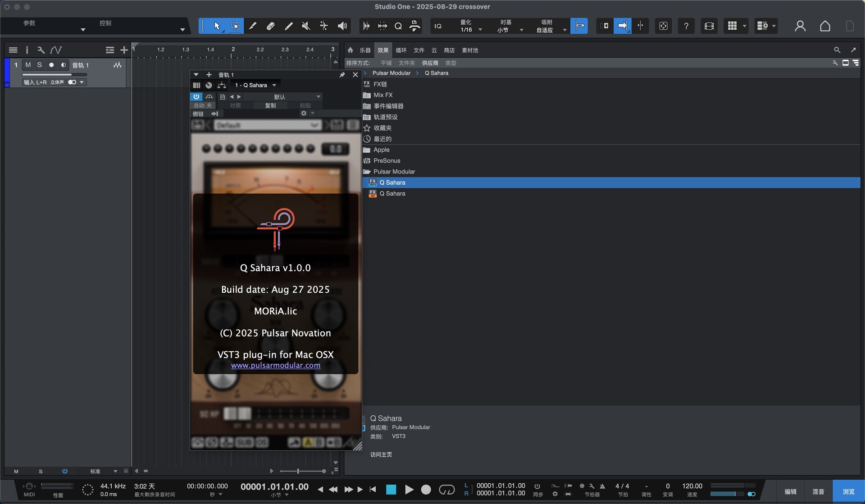Screen dimensions: 865x504
Task: Open the 混音 mix view
Action: (x=818, y=491)
